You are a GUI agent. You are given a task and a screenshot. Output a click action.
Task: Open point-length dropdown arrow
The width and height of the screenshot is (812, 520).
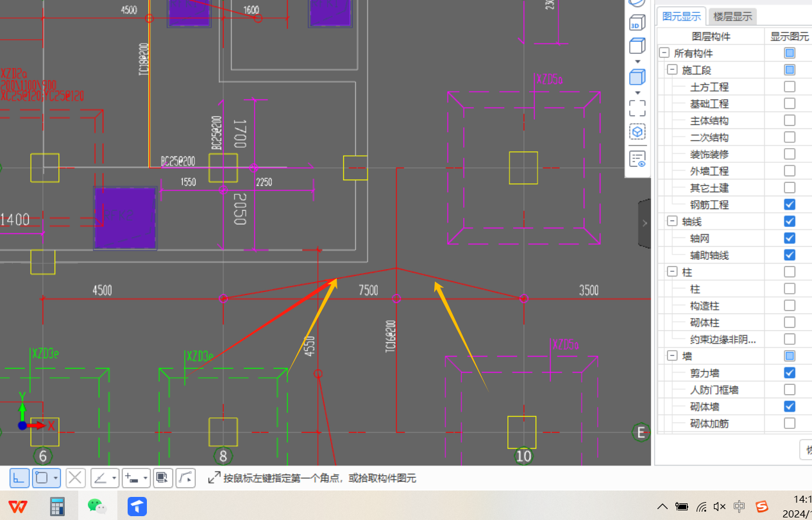click(x=146, y=478)
